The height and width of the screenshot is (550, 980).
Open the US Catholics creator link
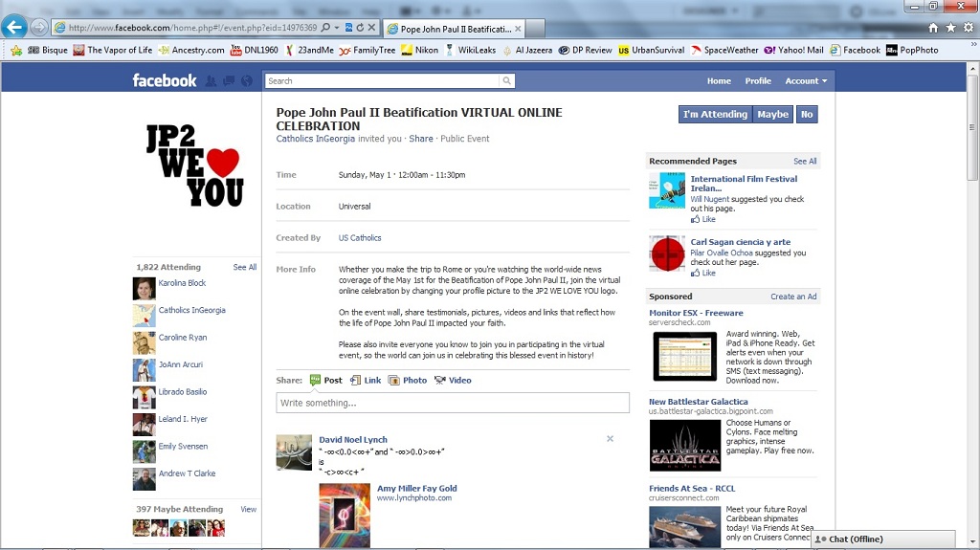point(360,237)
